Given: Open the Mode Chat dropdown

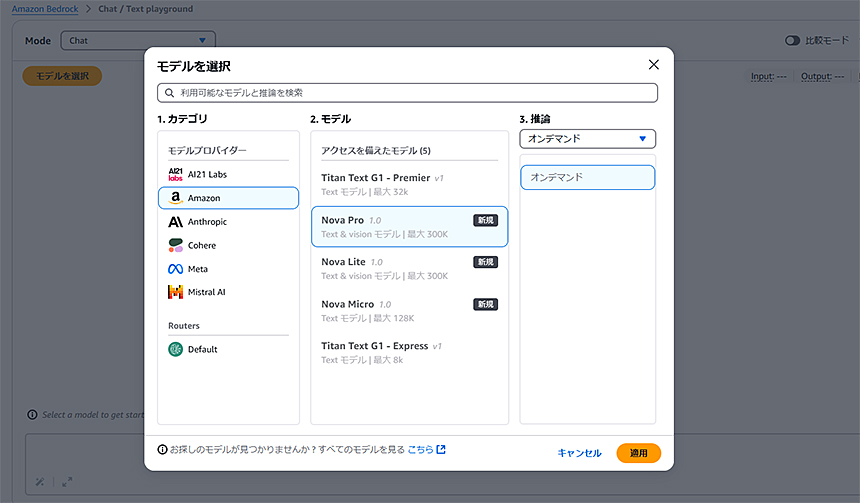Looking at the screenshot, I should 138,41.
